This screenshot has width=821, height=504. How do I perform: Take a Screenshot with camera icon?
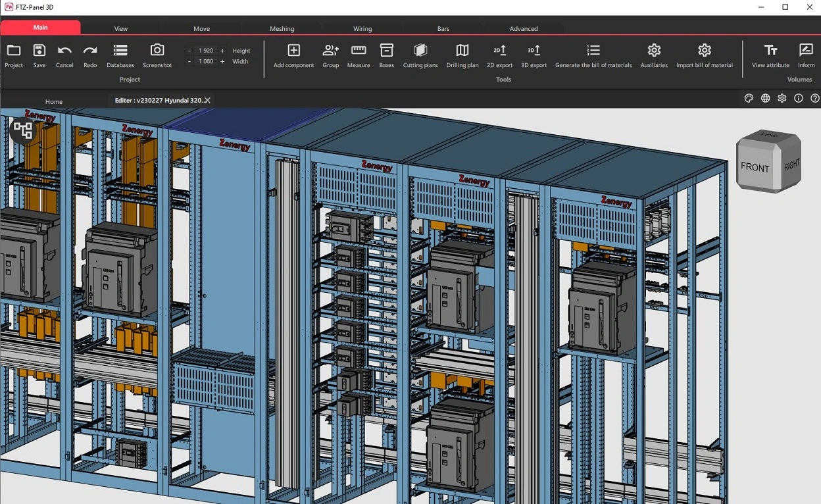[157, 51]
